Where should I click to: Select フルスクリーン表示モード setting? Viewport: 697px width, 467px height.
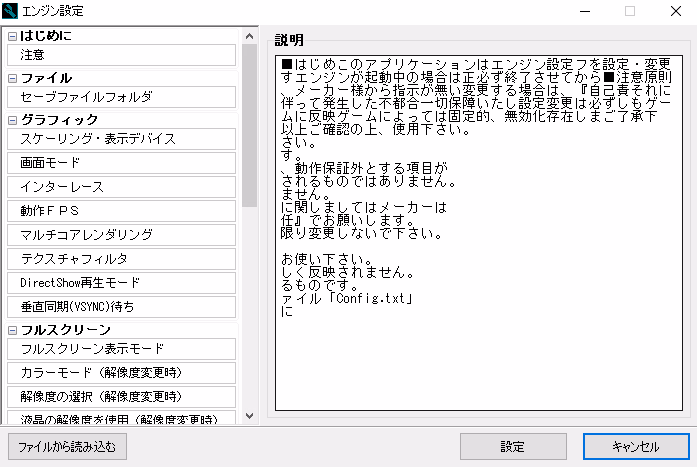point(121,349)
